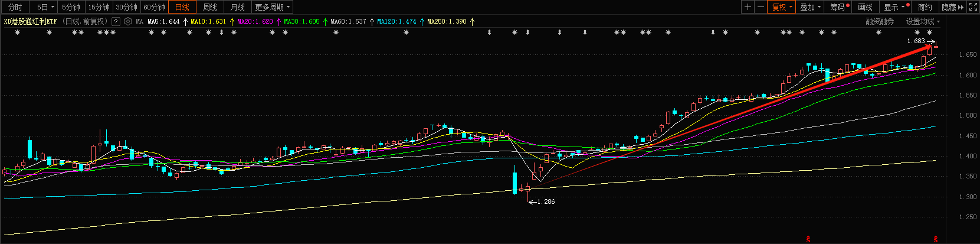Viewport: 980px width, 244px height.
Task: Click the 1.683 high price label
Action: (916, 41)
